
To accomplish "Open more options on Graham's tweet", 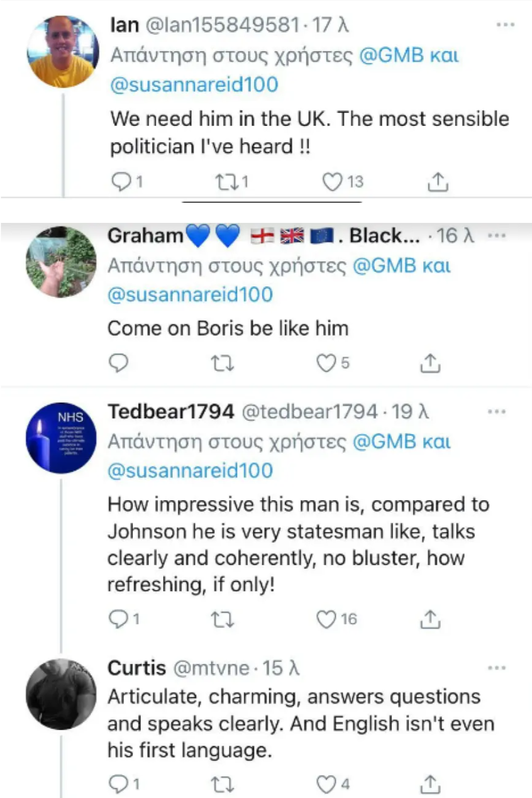I will click(x=497, y=236).
